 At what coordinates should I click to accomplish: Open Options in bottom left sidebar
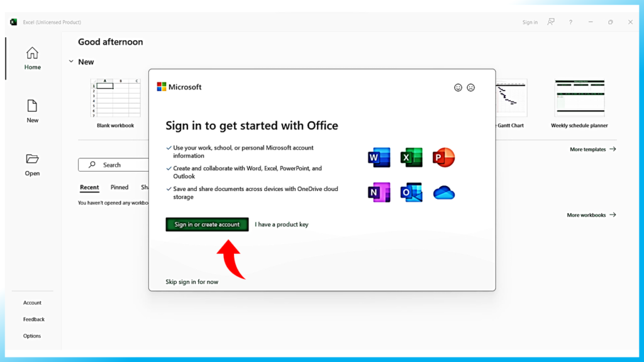[x=32, y=336]
